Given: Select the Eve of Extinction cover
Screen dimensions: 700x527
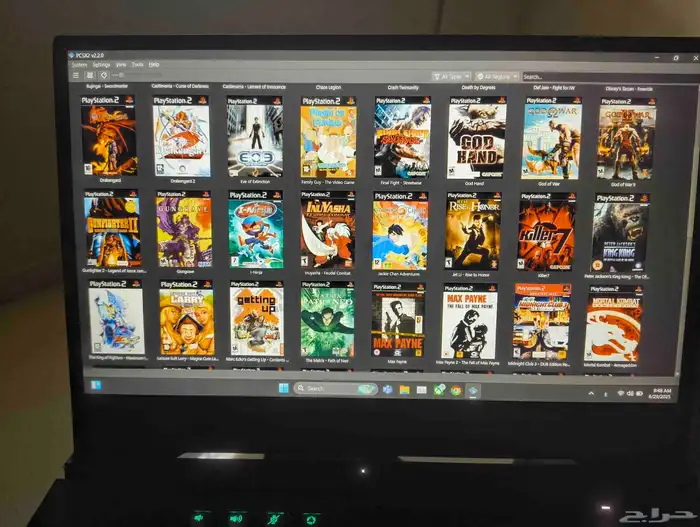Looking at the screenshot, I should coord(255,137).
